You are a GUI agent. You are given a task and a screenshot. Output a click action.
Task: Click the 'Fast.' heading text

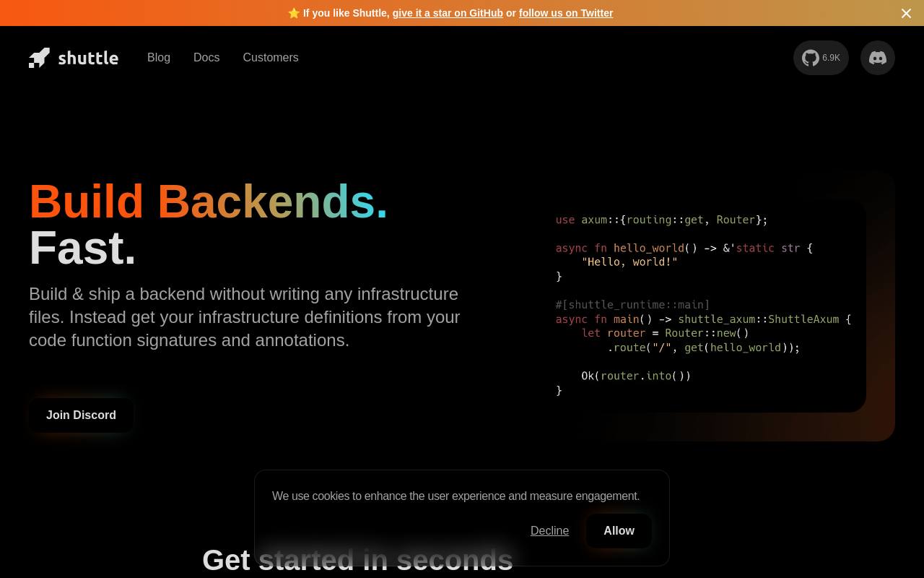(82, 248)
